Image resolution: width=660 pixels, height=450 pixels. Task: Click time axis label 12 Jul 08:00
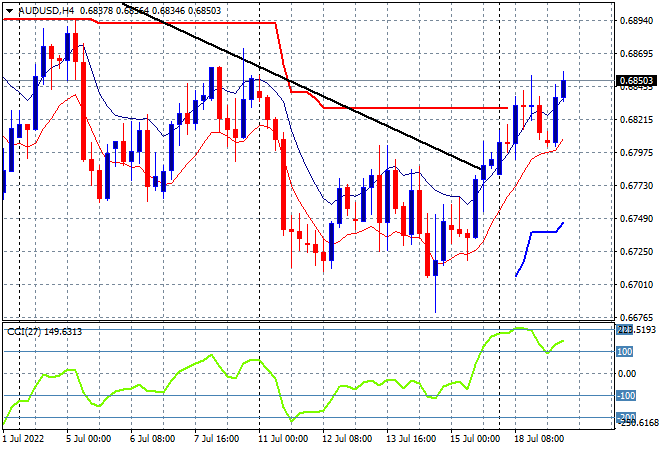click(x=347, y=439)
